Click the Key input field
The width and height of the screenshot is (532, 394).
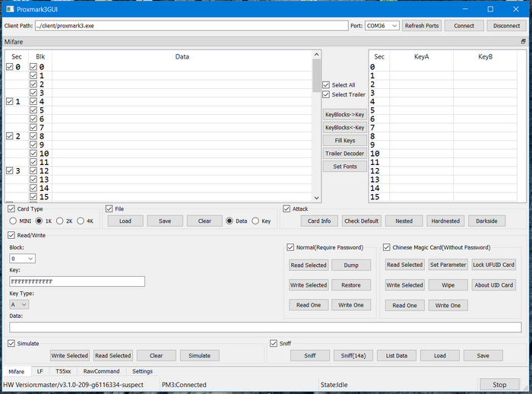pyautogui.click(x=77, y=281)
